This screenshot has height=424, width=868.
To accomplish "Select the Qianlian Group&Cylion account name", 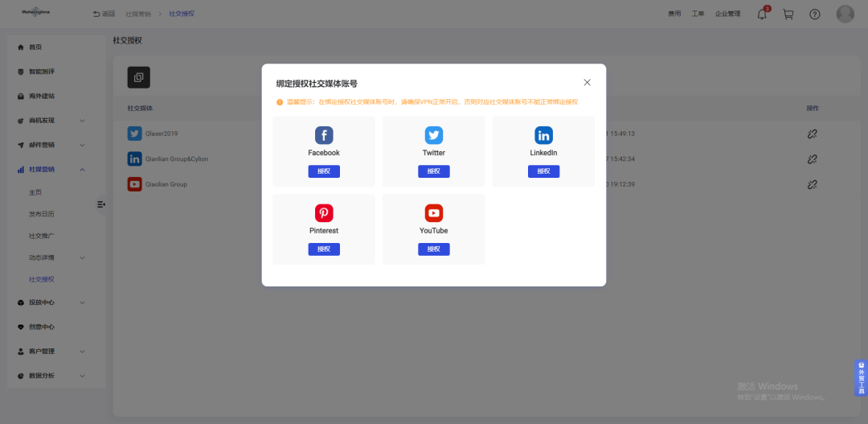I will point(177,159).
